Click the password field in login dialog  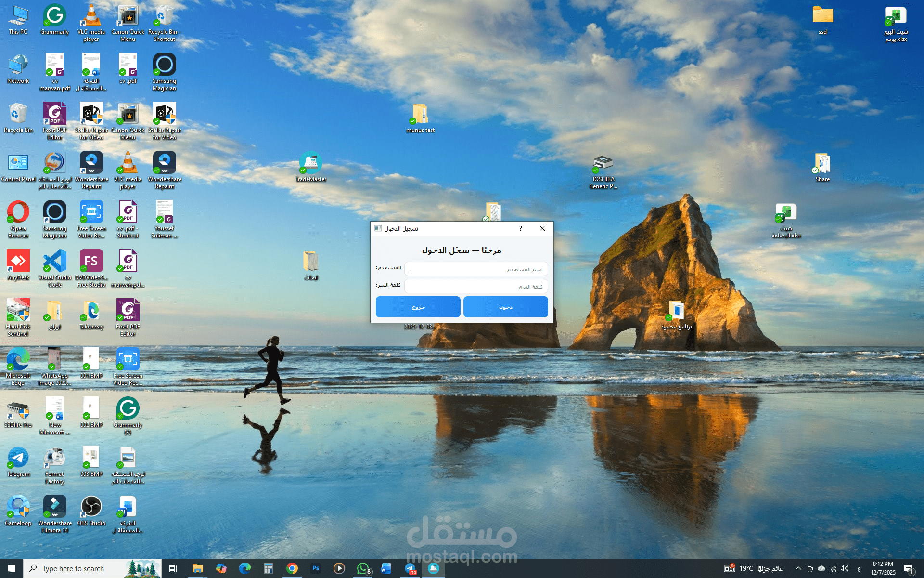point(475,287)
